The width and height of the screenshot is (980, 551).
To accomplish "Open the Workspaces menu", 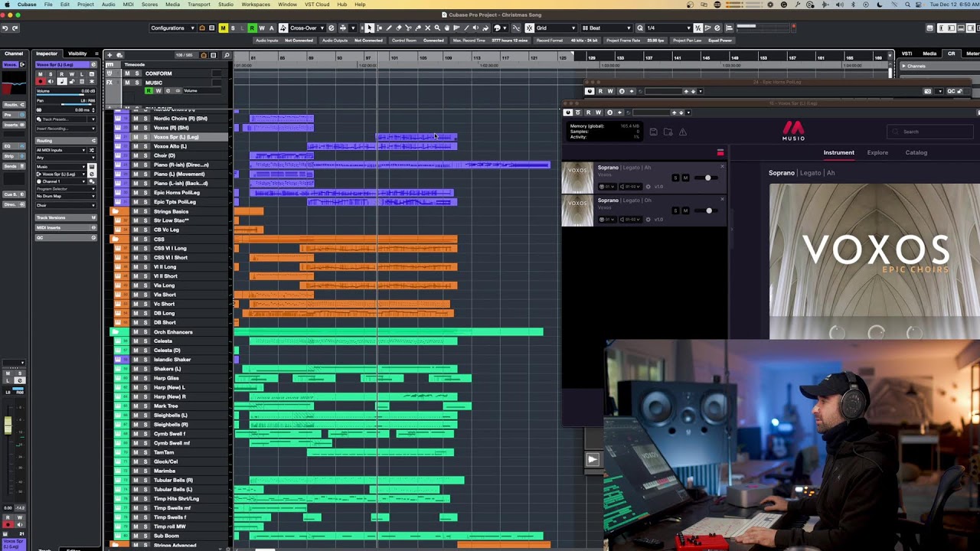I will click(x=256, y=5).
